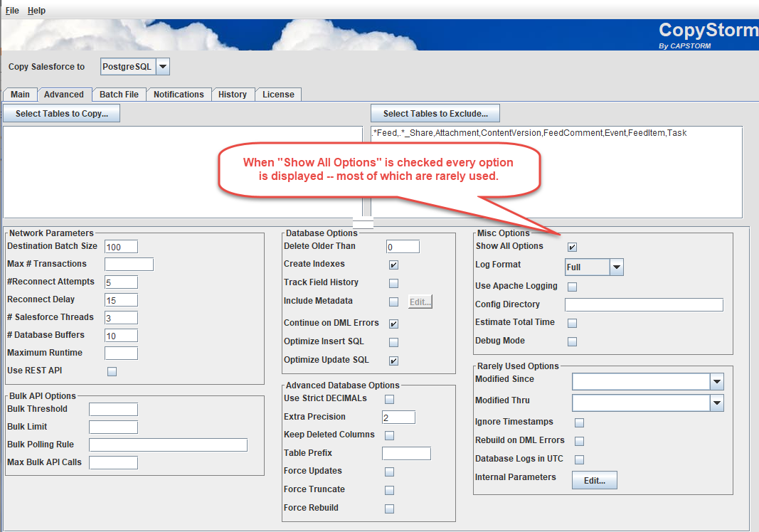Image resolution: width=759 pixels, height=532 pixels.
Task: Check the Force Rebuild checkbox
Action: (x=389, y=509)
